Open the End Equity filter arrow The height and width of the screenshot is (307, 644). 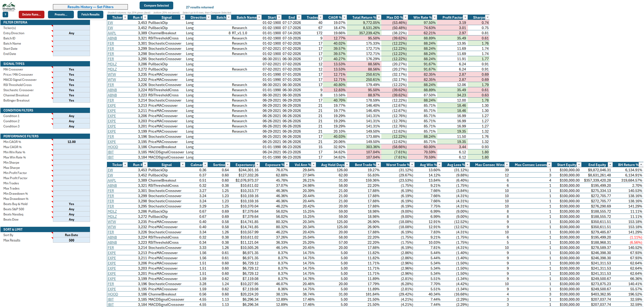(610, 164)
